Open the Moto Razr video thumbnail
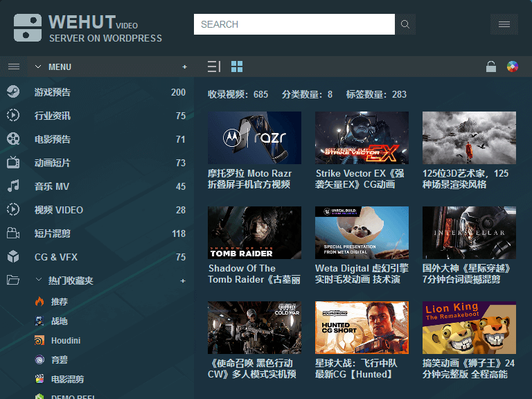The height and width of the screenshot is (399, 532). point(254,138)
